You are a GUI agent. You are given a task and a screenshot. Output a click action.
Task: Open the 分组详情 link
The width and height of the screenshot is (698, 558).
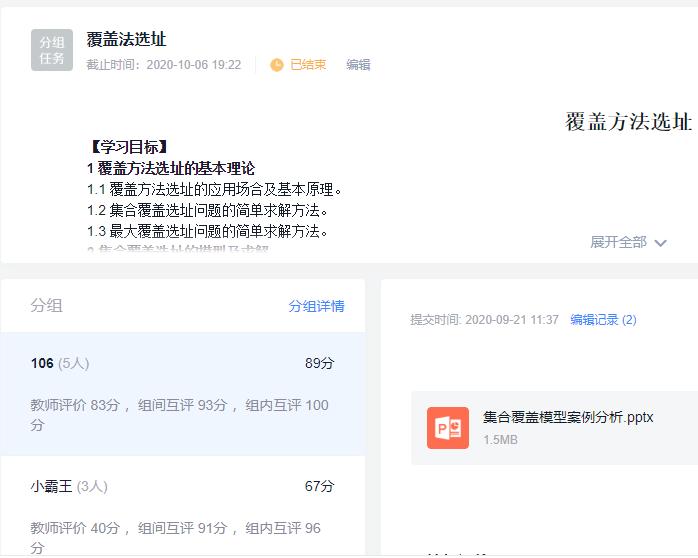pyautogui.click(x=316, y=306)
